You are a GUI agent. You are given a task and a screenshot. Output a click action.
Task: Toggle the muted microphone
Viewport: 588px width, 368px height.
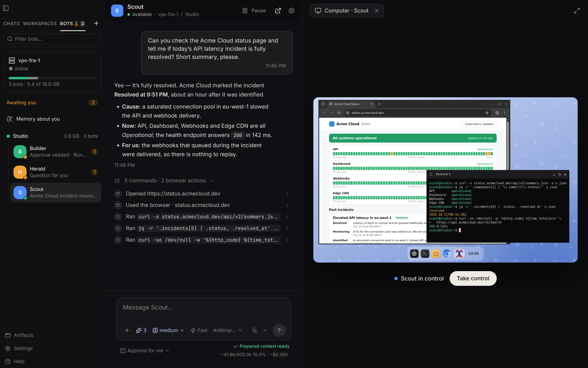pyautogui.click(x=255, y=330)
